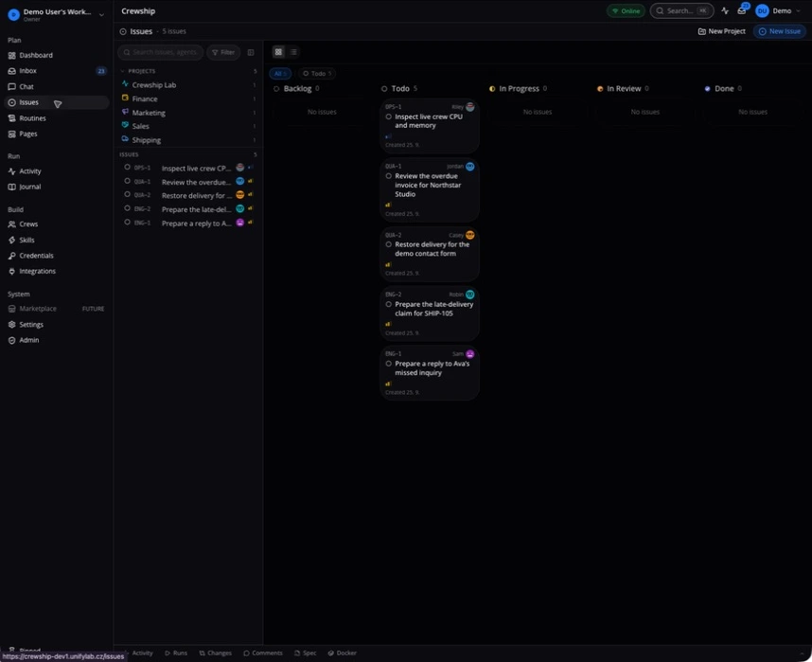Screen dimensions: 812x662
Task: Open the bottom Spec tab
Action: click(305, 653)
